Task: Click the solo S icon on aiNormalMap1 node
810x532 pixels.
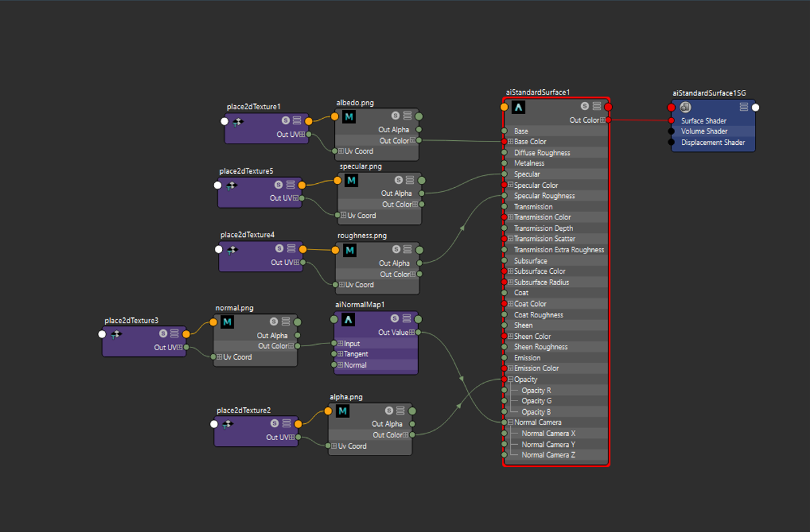Action: pyautogui.click(x=395, y=319)
